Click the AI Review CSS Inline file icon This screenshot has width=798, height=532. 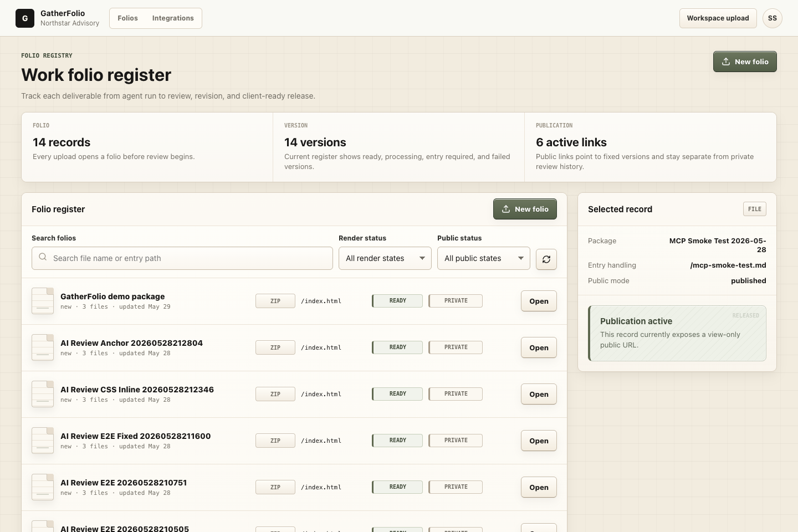pyautogui.click(x=43, y=394)
